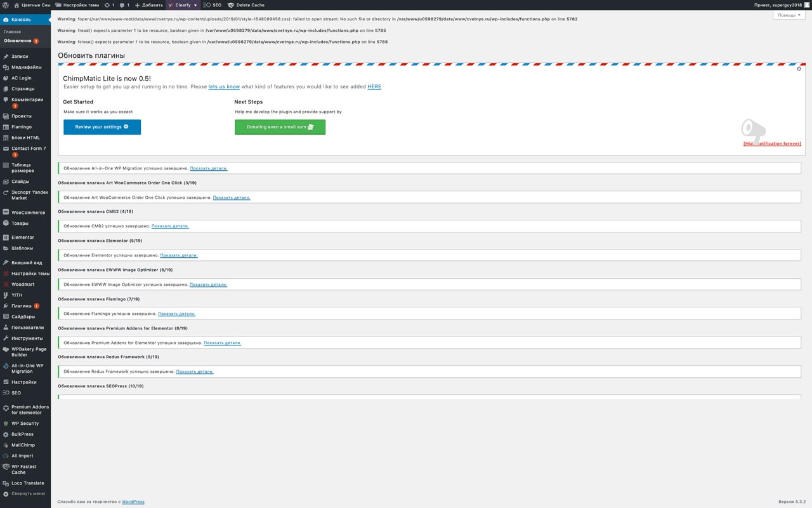Open the Таблица размеров sidebar item
Screen dimensions: 812x508
pos(25,168)
